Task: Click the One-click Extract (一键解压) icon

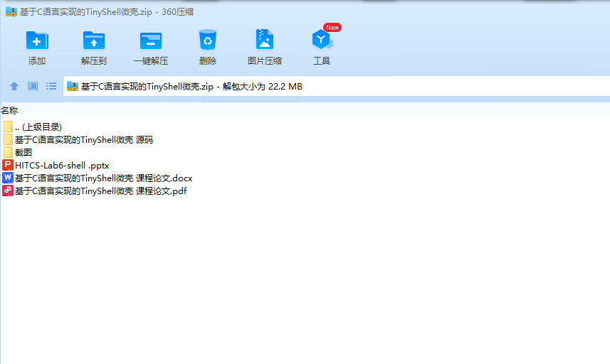Action: point(151,41)
